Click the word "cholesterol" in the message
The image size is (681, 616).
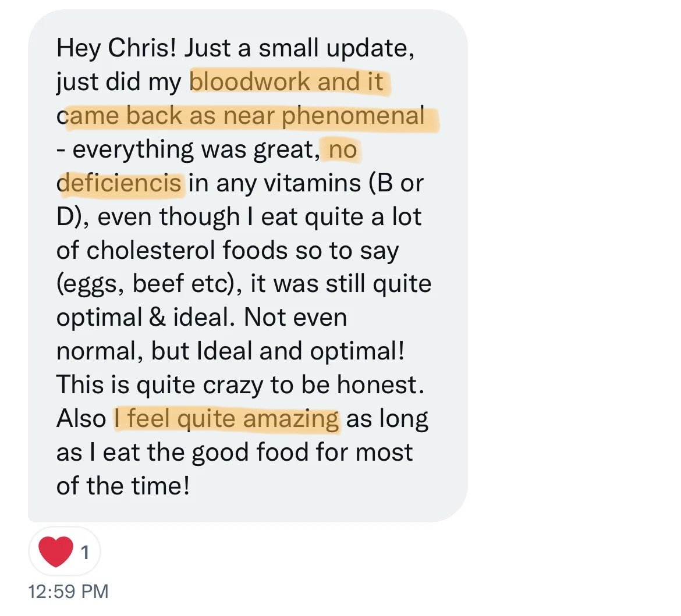(151, 251)
